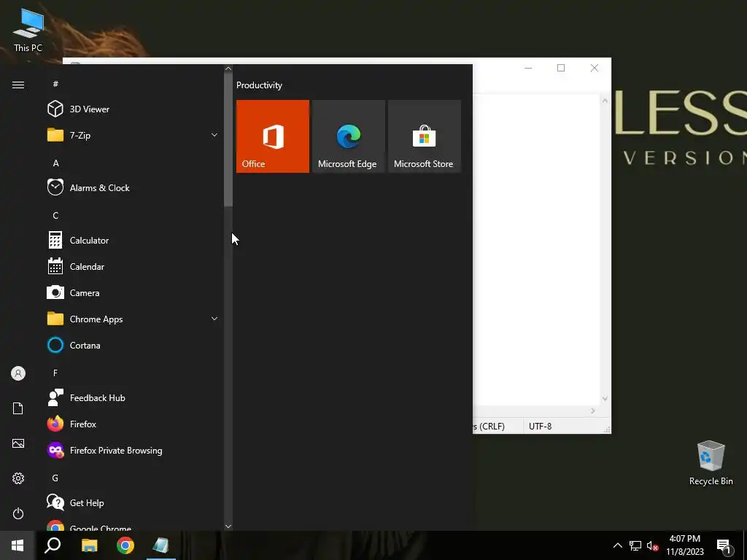Click the Windows Start button

[18, 545]
